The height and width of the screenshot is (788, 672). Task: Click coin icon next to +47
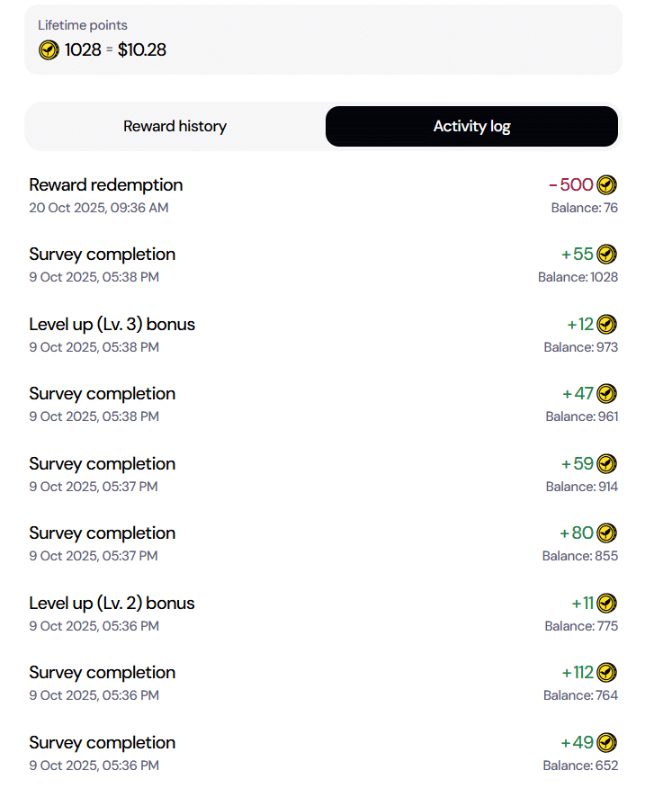click(x=607, y=394)
